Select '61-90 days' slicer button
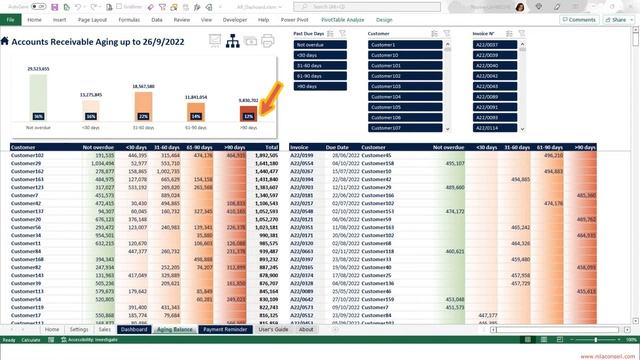Viewport: 640px width, 360px height. coord(320,76)
